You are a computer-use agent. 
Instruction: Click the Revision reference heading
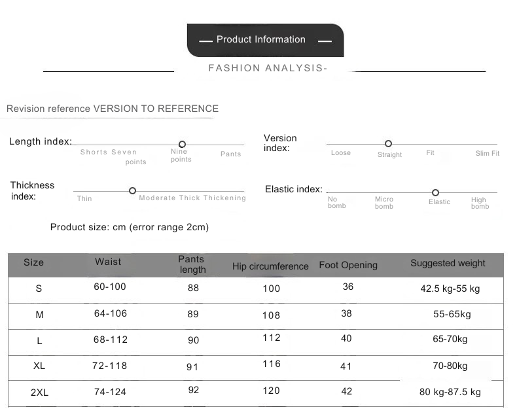pyautogui.click(x=113, y=109)
